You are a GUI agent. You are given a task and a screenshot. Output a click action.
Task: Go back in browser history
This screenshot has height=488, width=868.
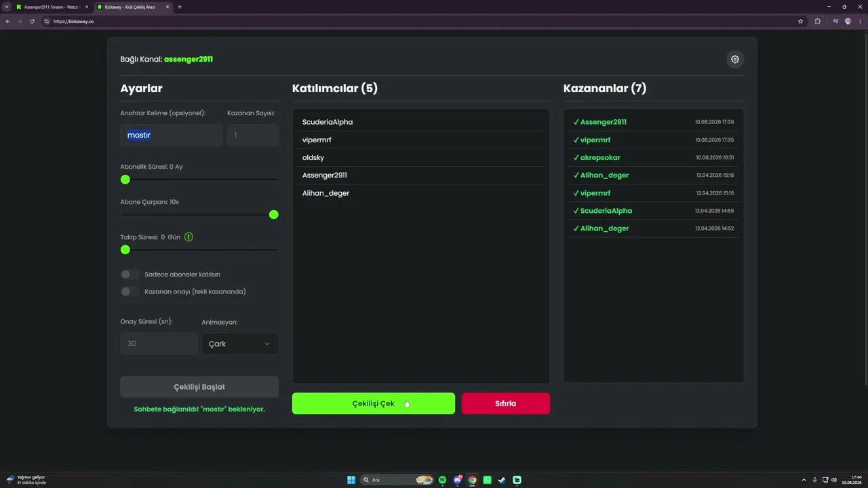pos(7,21)
